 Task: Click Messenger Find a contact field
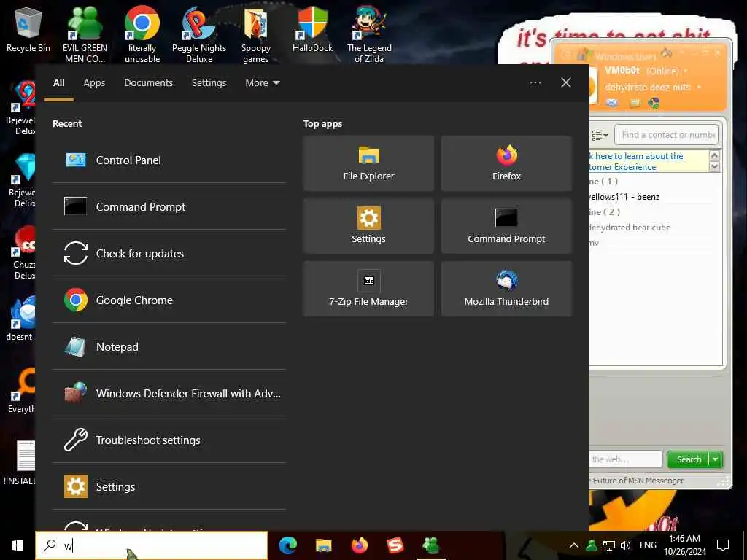pyautogui.click(x=666, y=135)
